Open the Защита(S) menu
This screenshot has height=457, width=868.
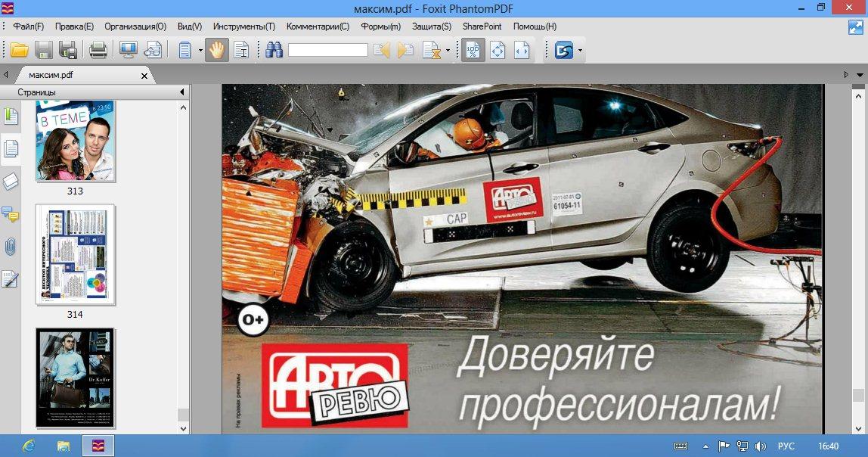(x=432, y=26)
